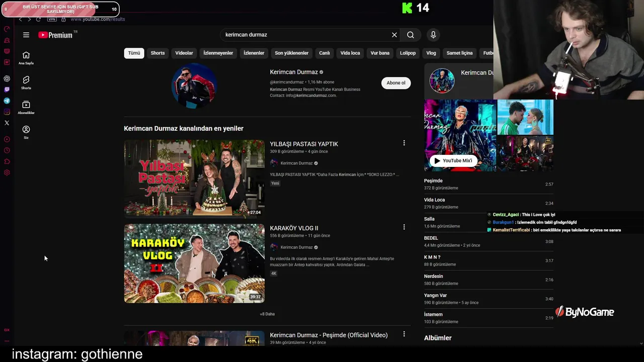Image resolution: width=644 pixels, height=362 pixels.
Task: Play the YouTube Mix'i playlist button
Action: coord(453,160)
